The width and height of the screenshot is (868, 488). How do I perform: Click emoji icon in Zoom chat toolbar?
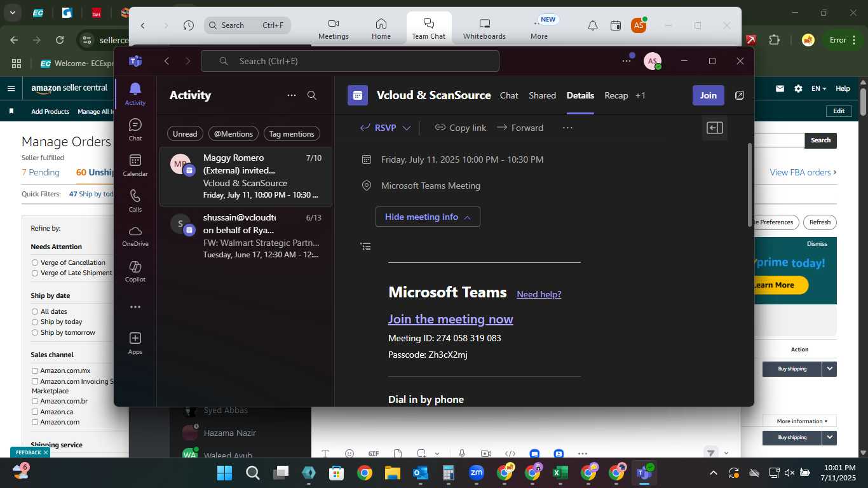(349, 454)
